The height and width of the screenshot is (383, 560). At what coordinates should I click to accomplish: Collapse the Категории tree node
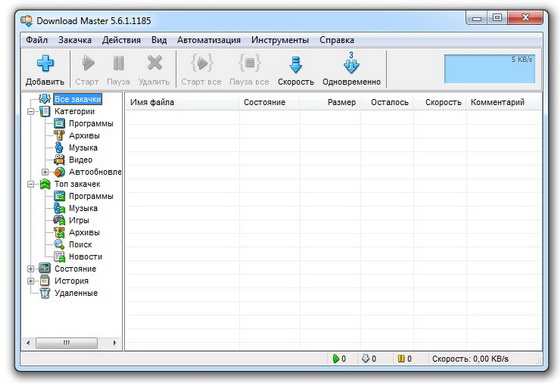pos(31,111)
